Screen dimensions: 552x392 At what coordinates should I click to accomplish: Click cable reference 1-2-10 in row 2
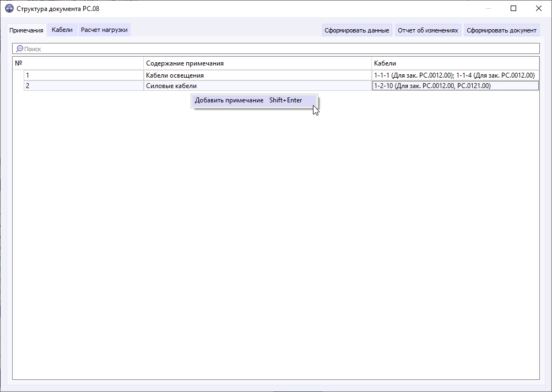(386, 85)
